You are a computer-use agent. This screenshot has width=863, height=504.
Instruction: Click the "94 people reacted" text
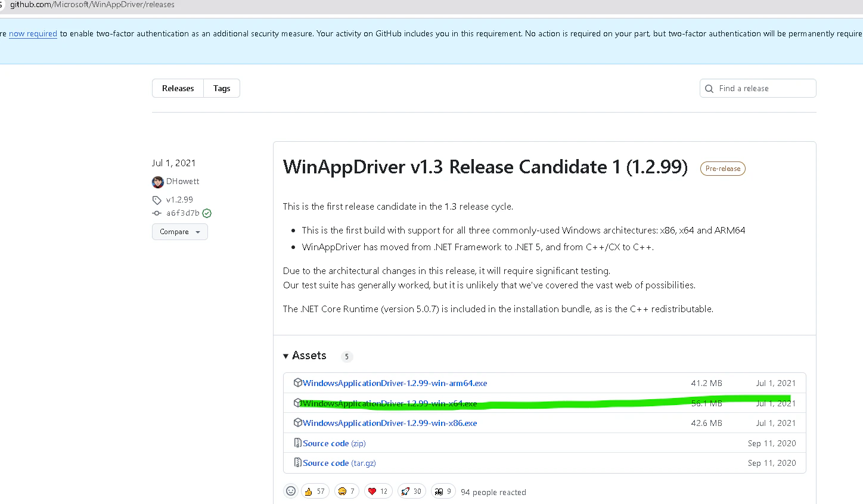(x=493, y=492)
